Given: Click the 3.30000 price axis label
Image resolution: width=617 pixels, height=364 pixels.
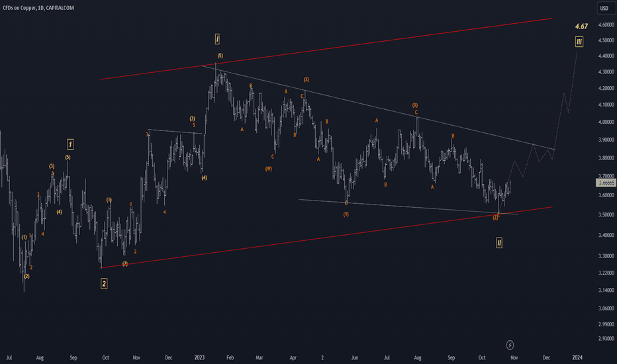Looking at the screenshot, I should click(606, 255).
